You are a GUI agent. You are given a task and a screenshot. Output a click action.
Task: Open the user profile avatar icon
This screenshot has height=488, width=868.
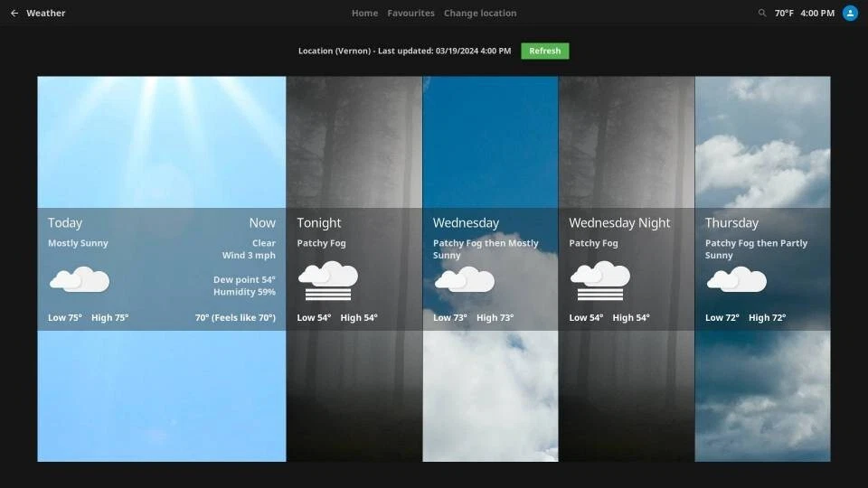[x=850, y=14]
